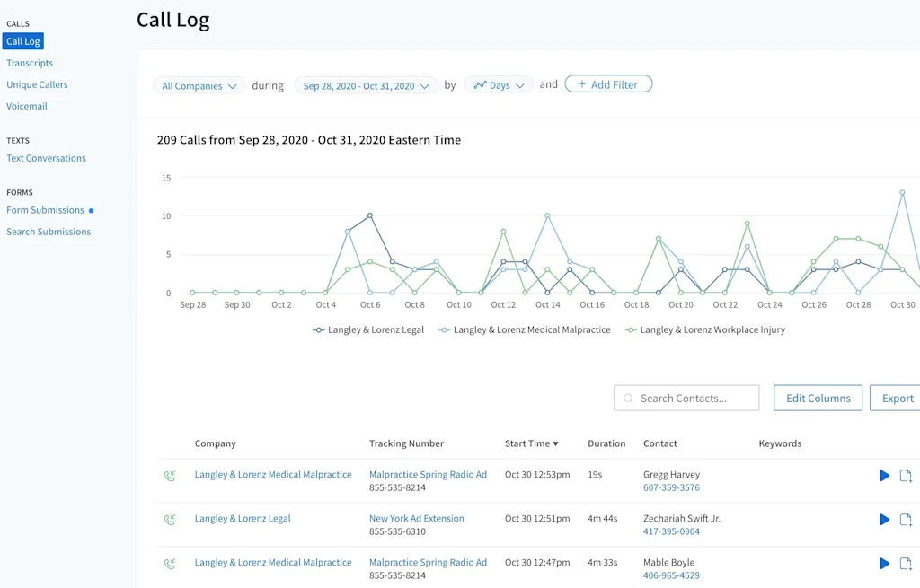
Task: Open Unique Callers
Action: tap(37, 84)
